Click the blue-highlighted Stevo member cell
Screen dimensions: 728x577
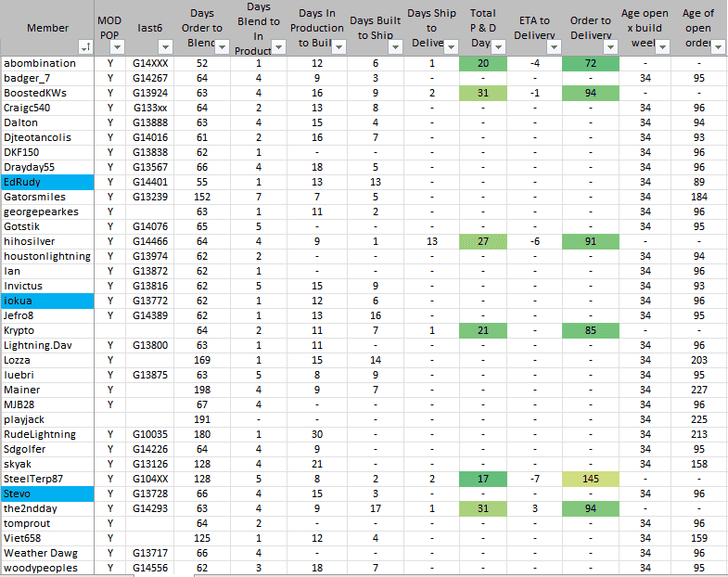47,494
